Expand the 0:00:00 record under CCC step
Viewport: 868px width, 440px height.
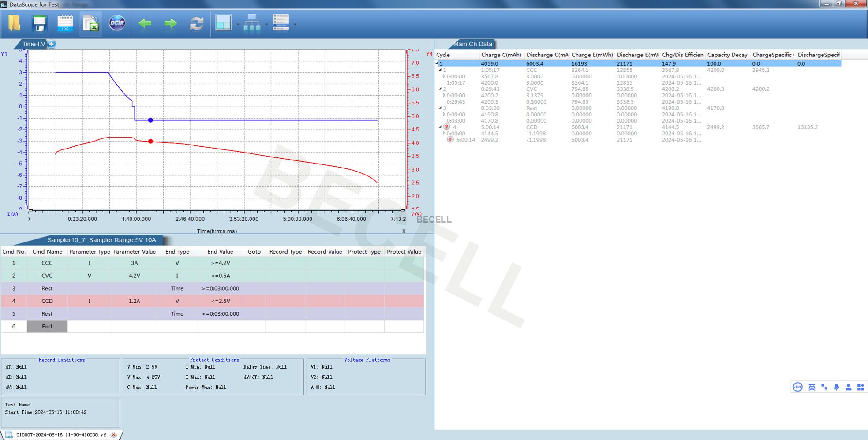tap(444, 76)
